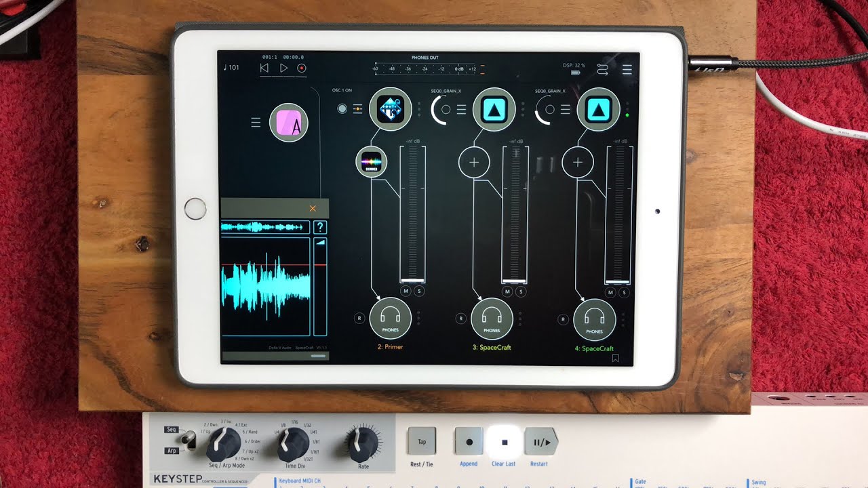Image resolution: width=868 pixels, height=488 pixels.
Task: Open the pink A app node
Action: tap(289, 123)
